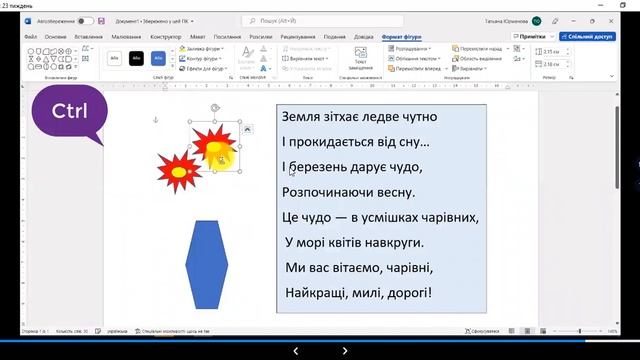Open the Довідка tab
Image resolution: width=640 pixels, height=360 pixels.
click(364, 37)
